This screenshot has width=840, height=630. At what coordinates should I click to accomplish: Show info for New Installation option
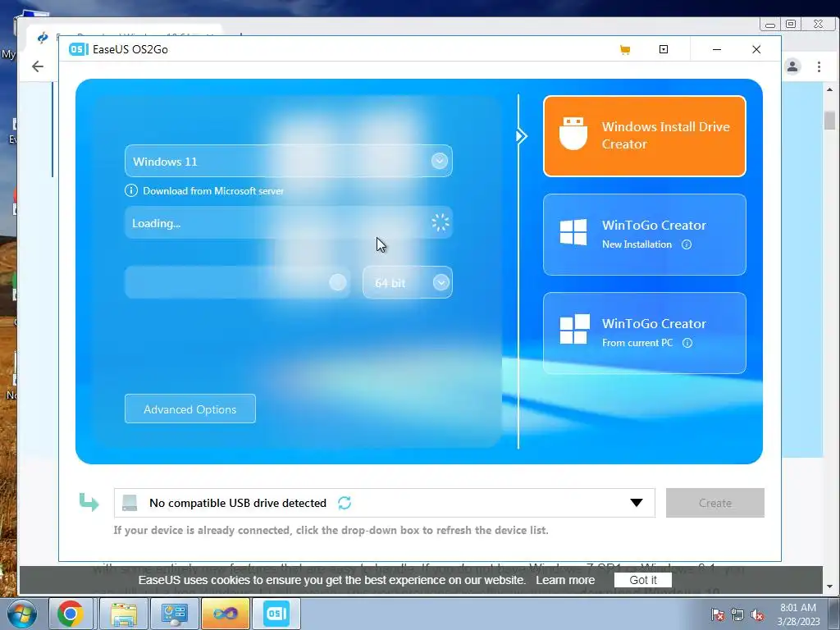687,244
